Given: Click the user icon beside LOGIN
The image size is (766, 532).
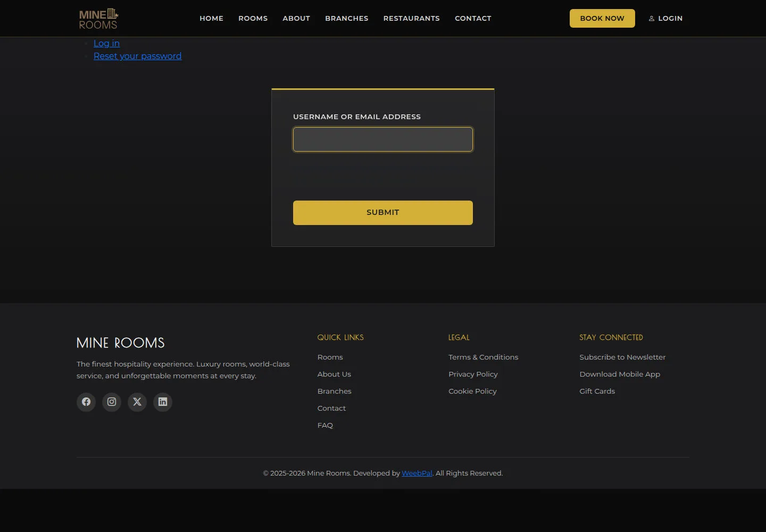Looking at the screenshot, I should point(652,19).
